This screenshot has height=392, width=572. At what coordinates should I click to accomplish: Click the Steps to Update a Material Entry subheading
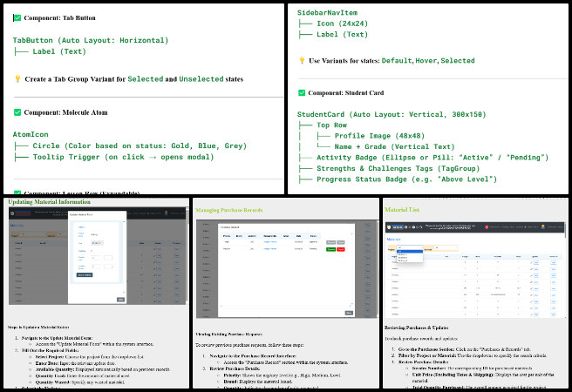point(38,328)
